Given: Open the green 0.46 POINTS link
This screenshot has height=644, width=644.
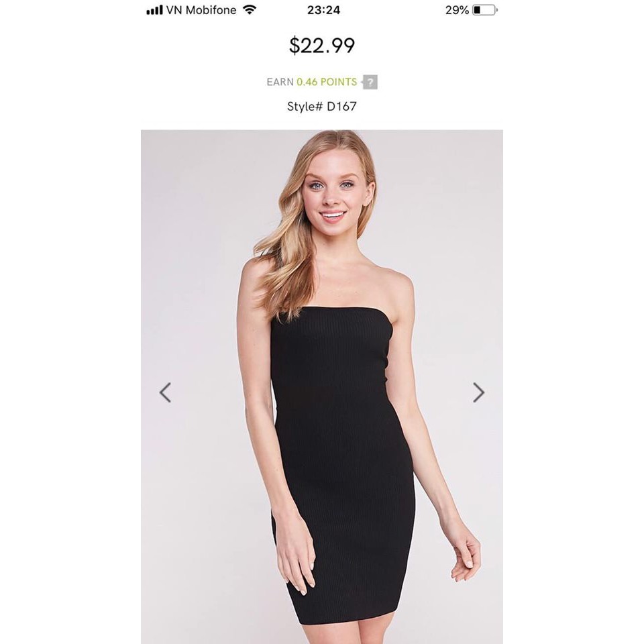Looking at the screenshot, I should pos(327,82).
